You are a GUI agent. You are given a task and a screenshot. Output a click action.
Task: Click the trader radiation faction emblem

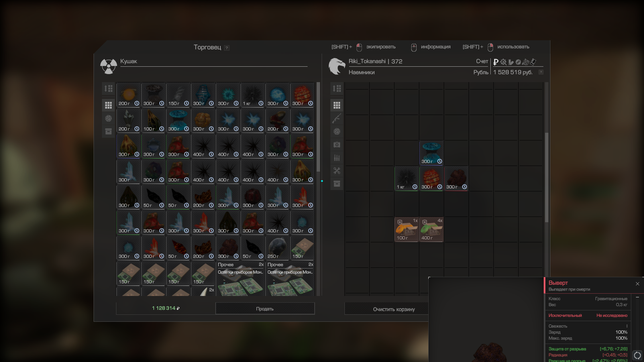tap(109, 66)
